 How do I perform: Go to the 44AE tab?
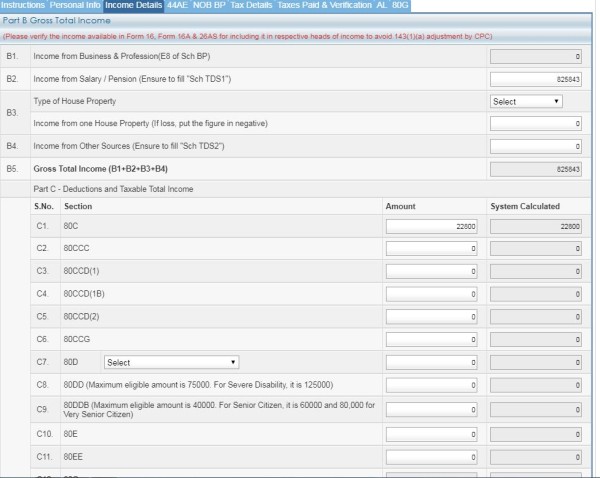(177, 6)
